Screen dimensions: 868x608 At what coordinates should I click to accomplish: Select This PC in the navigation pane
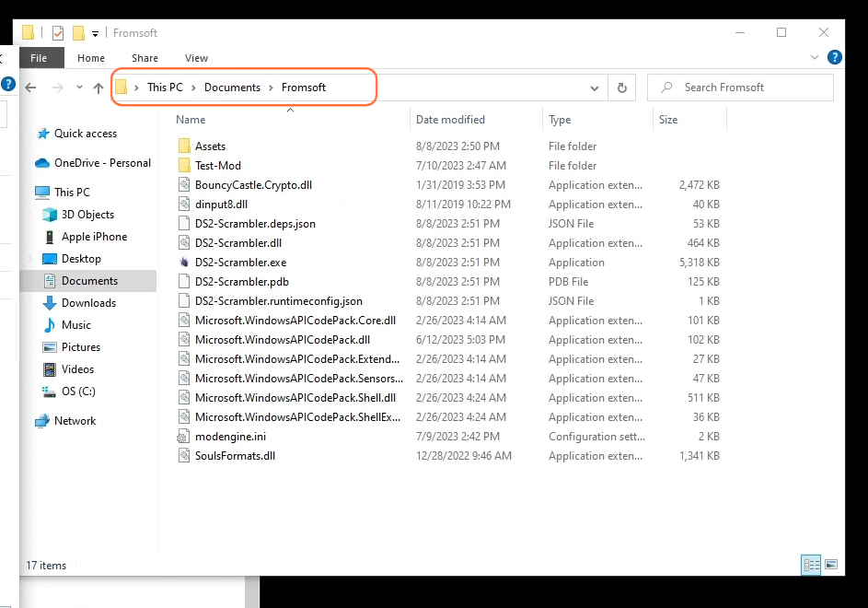pos(72,193)
